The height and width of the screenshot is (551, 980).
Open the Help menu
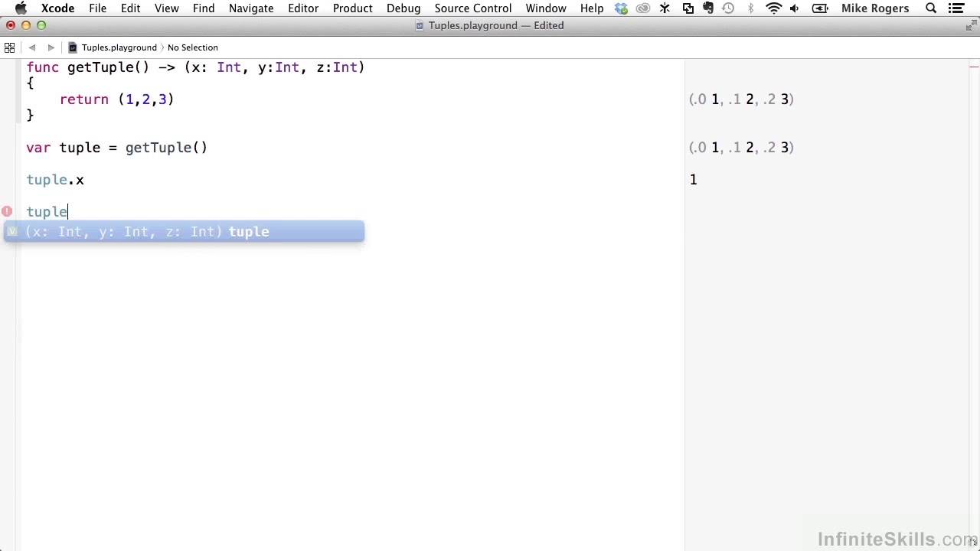[592, 8]
